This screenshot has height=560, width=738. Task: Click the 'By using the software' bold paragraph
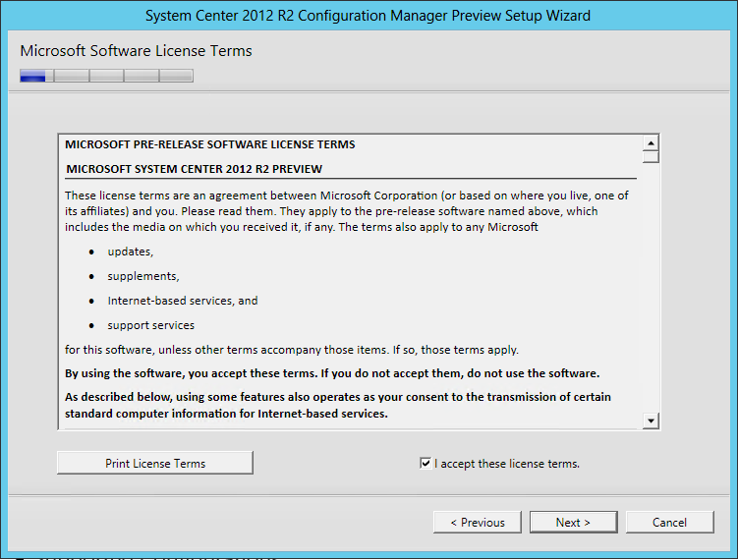click(x=332, y=373)
